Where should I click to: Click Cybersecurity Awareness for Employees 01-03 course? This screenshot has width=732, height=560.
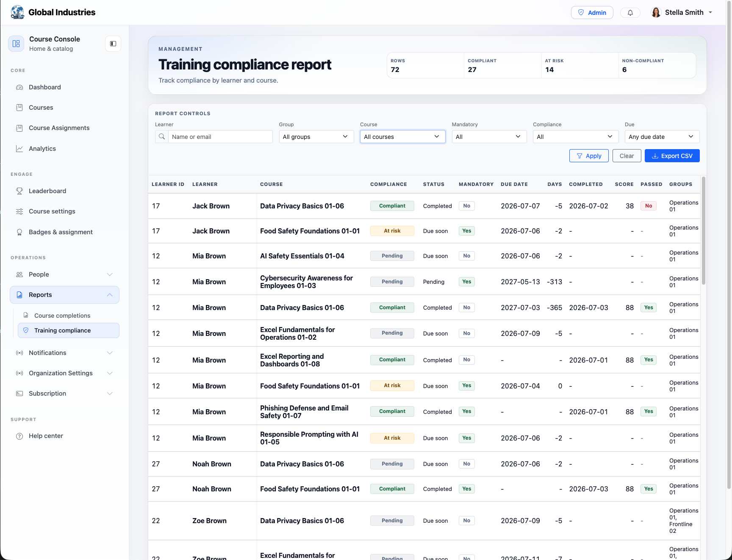pyautogui.click(x=306, y=282)
